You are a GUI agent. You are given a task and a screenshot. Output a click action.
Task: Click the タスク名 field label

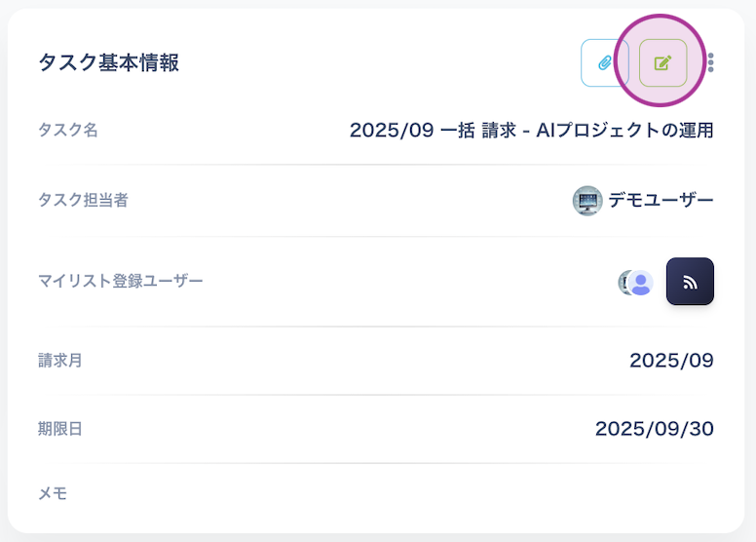(67, 130)
